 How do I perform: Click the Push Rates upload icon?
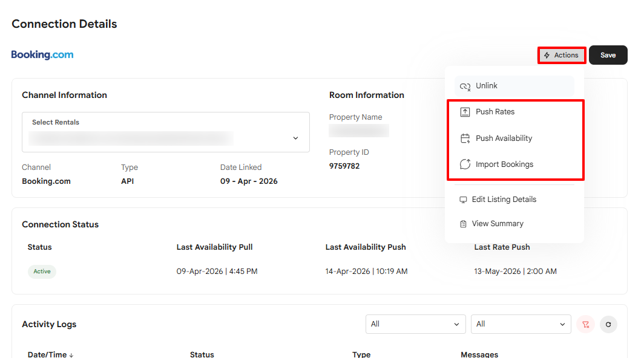[x=465, y=112]
